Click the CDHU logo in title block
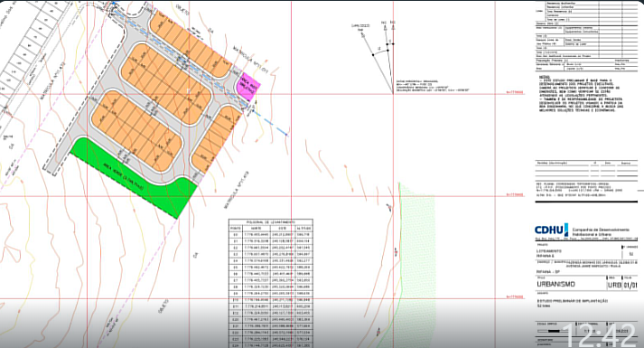 (552, 230)
